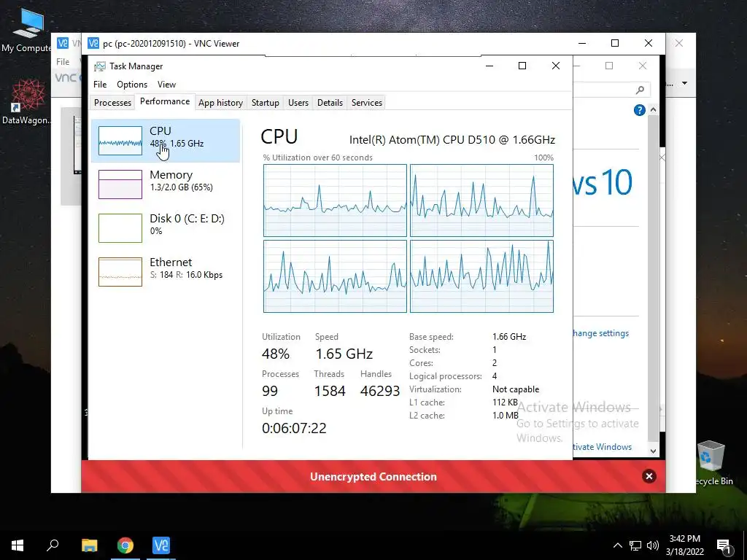747x560 pixels.
Task: Open the Recycle Bin desktop icon
Action: (x=712, y=463)
